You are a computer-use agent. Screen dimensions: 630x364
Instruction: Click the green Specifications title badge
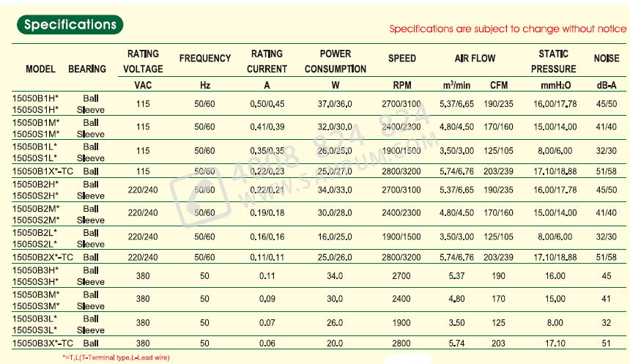70,24
